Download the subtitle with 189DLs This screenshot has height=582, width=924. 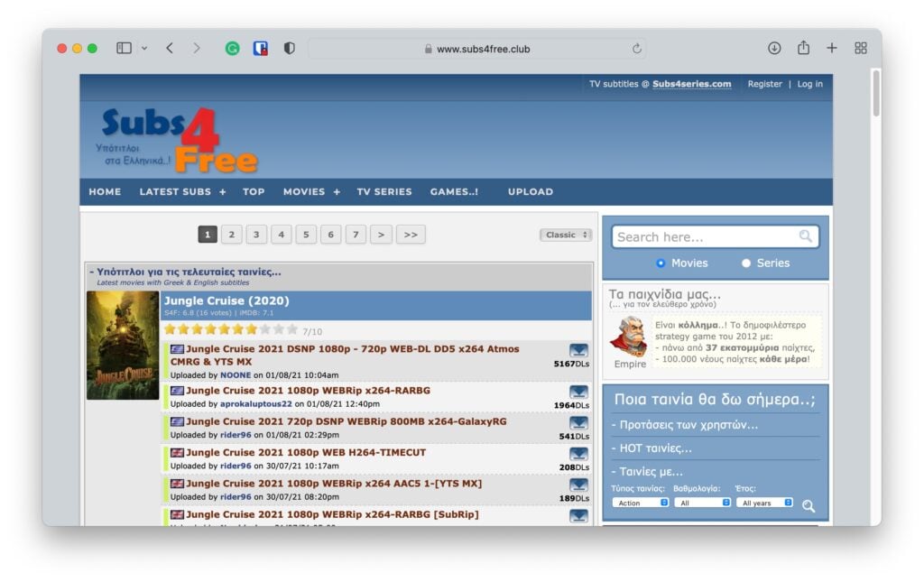click(x=578, y=485)
